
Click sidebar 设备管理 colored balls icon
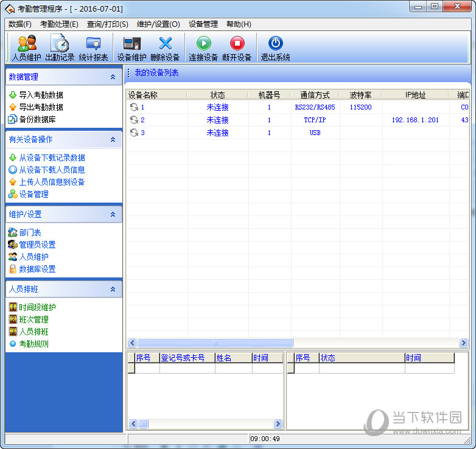tap(13, 194)
